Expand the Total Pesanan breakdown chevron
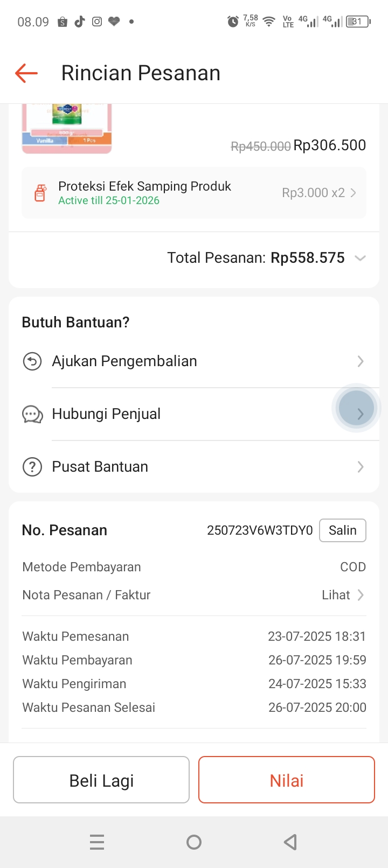The height and width of the screenshot is (868, 388). 361,258
